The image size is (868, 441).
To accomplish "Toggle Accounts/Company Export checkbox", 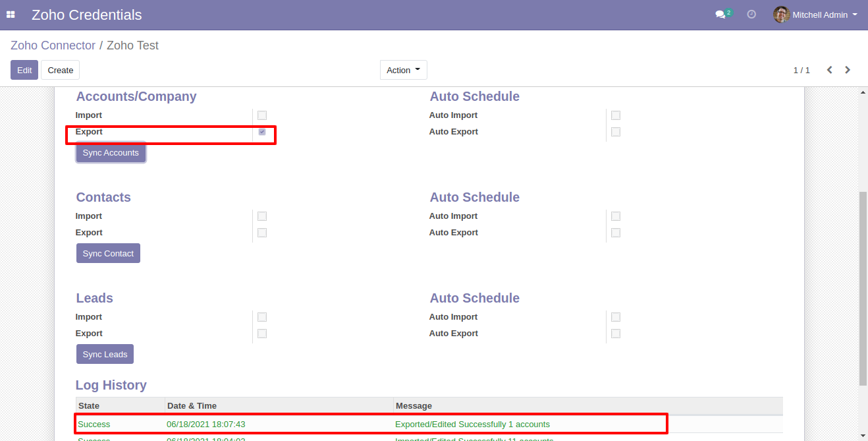I will pyautogui.click(x=262, y=132).
